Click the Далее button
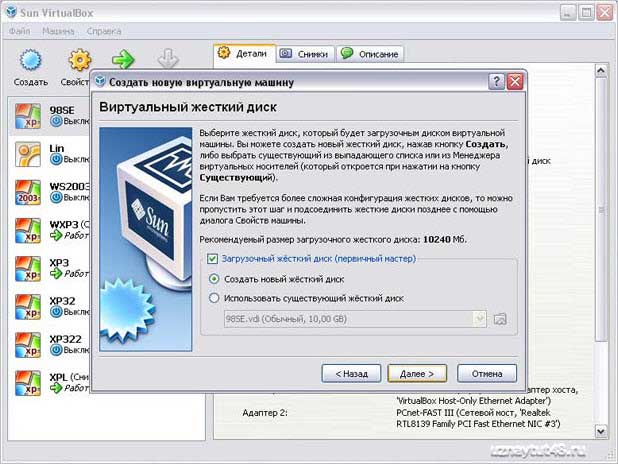 click(x=417, y=373)
